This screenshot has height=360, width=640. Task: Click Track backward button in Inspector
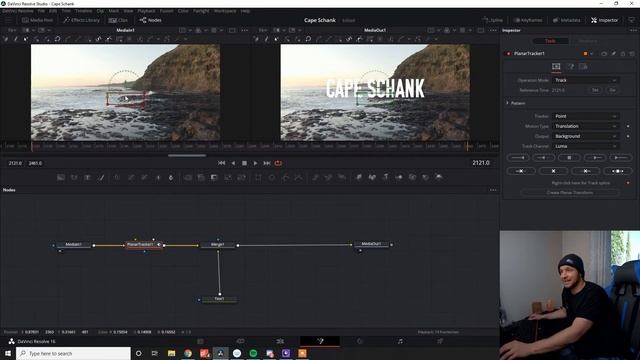pyautogui.click(x=543, y=158)
